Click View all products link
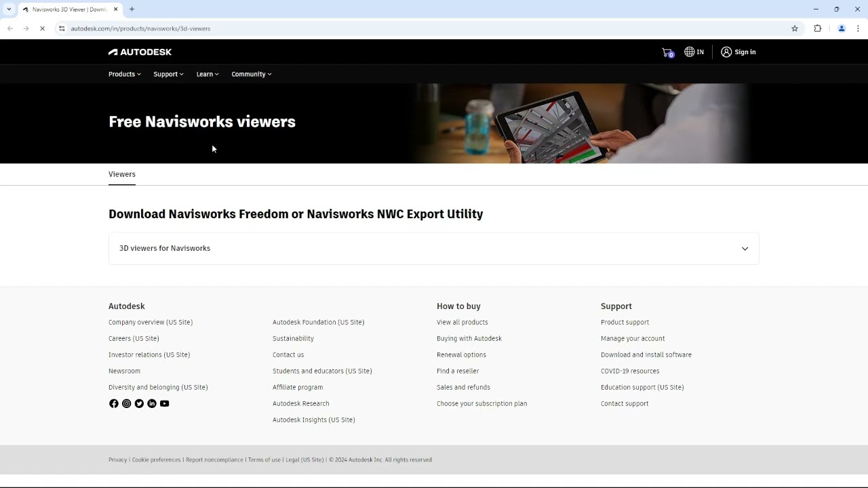 coord(462,323)
